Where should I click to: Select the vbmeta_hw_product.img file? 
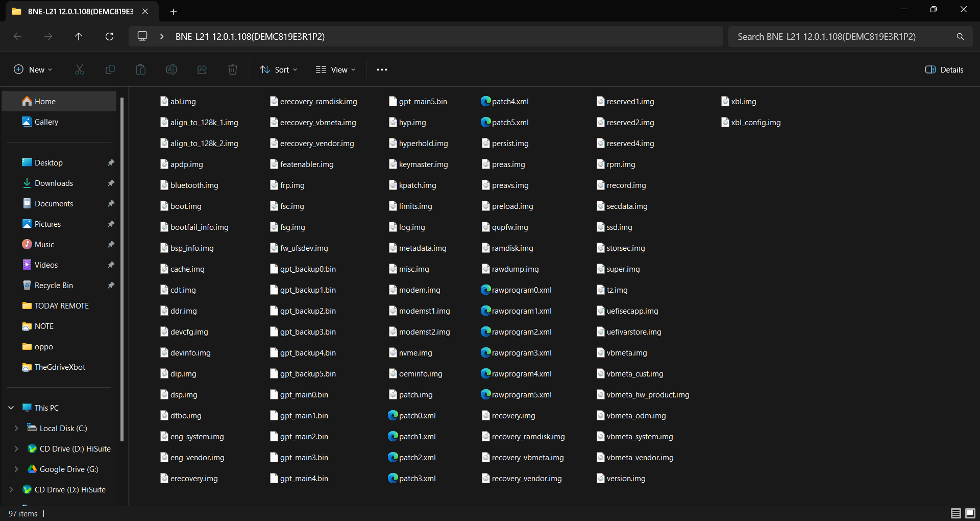643,394
